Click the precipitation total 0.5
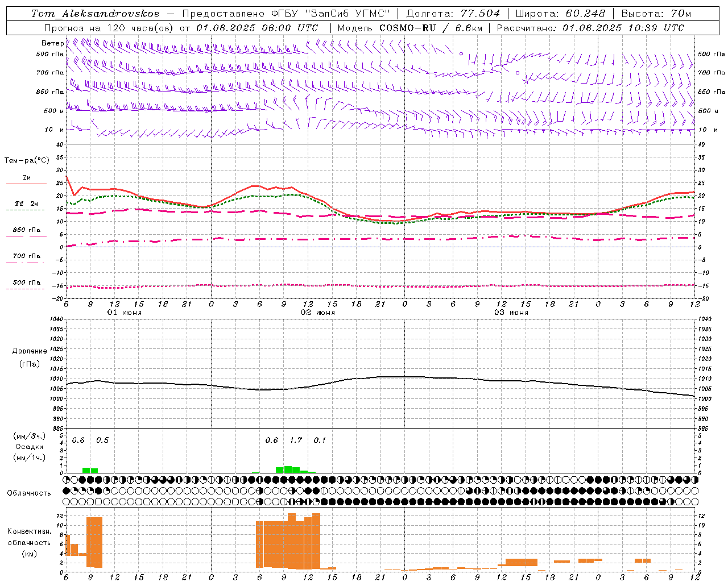The height and width of the screenshot is (582, 728). (x=102, y=440)
